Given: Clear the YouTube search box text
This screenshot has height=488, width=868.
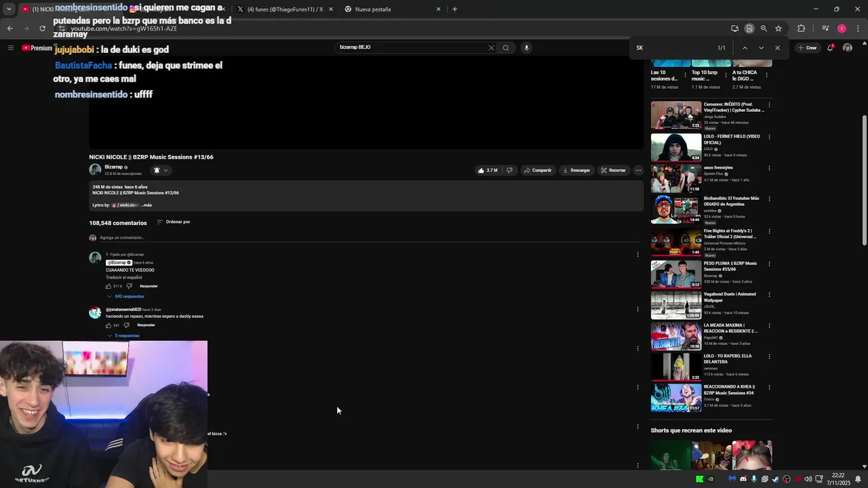Looking at the screenshot, I should click(x=491, y=47).
